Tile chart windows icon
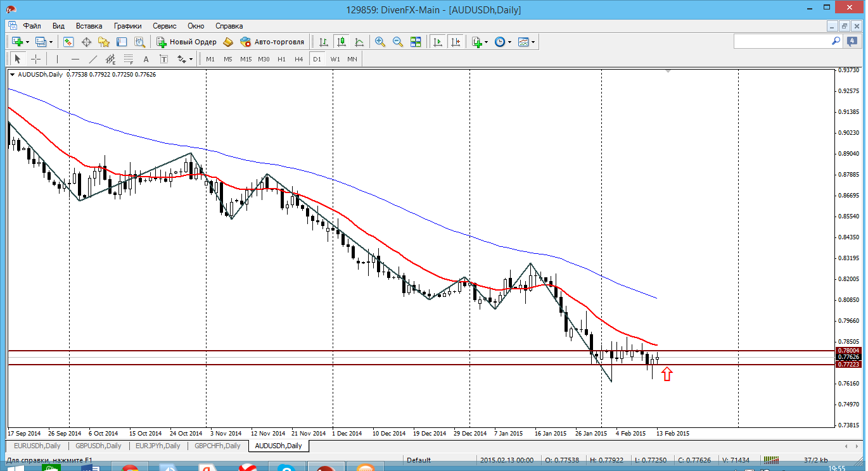Image resolution: width=868 pixels, height=471 pixels. click(416, 42)
